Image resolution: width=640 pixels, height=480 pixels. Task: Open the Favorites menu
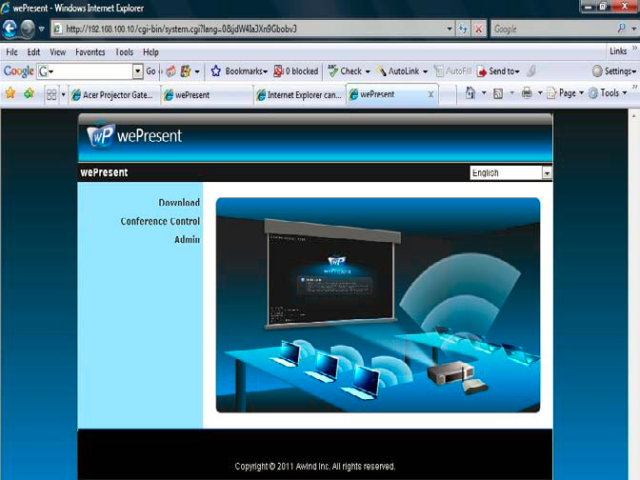(x=90, y=52)
